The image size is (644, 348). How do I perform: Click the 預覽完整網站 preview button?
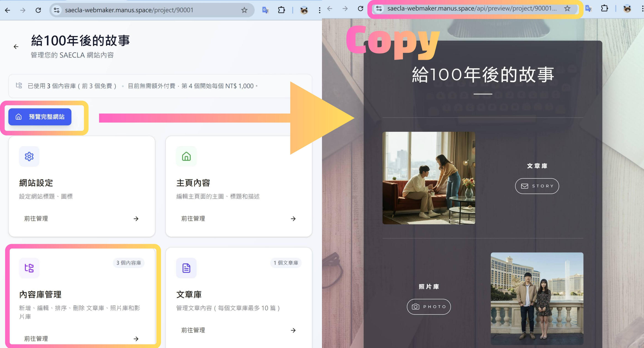pos(40,117)
